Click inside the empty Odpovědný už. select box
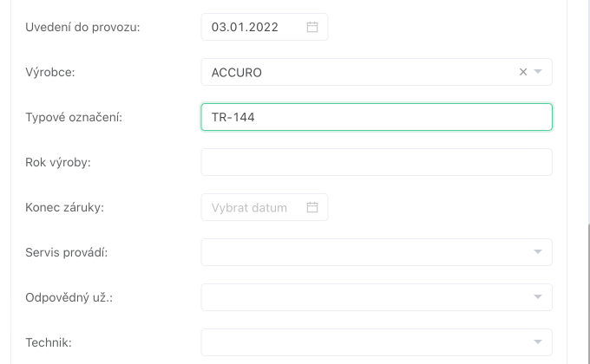This screenshot has height=364, width=590. coord(364,297)
